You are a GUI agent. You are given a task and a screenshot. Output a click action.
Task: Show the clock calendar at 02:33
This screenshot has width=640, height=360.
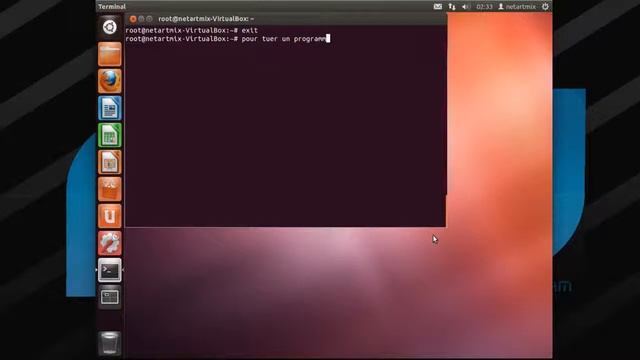[484, 7]
